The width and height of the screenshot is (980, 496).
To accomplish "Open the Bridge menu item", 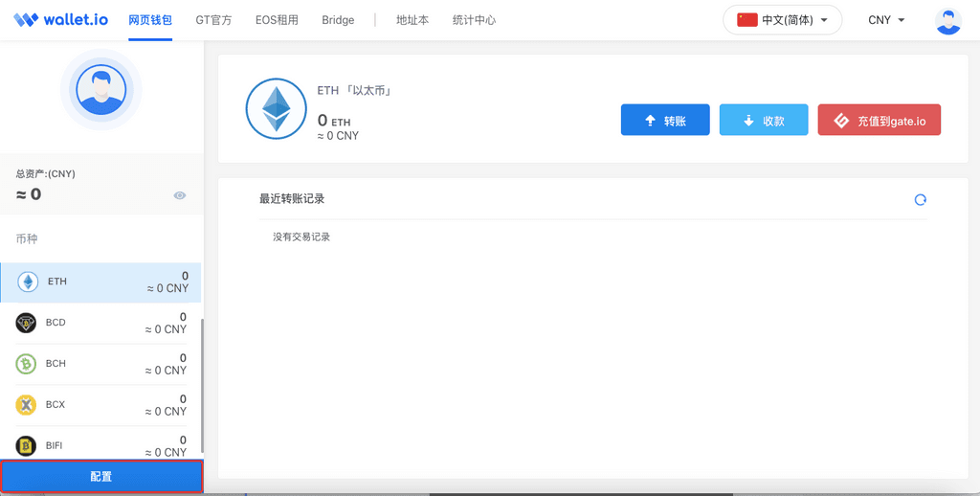I will tap(338, 20).
